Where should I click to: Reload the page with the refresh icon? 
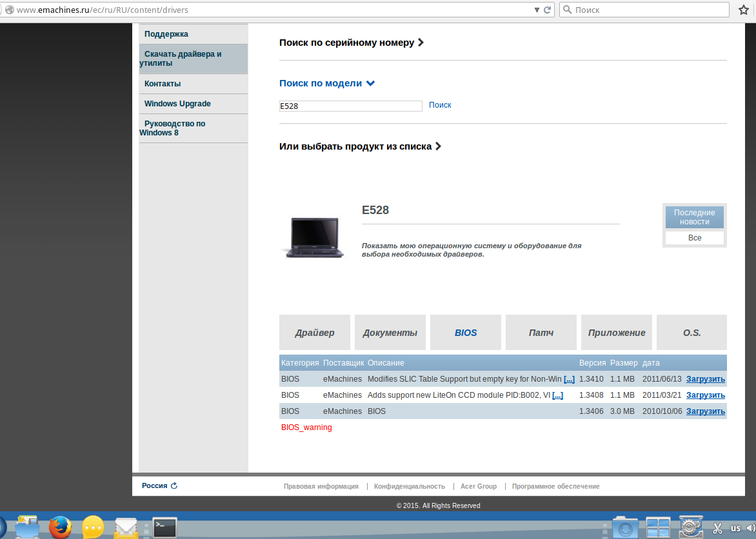pyautogui.click(x=547, y=10)
